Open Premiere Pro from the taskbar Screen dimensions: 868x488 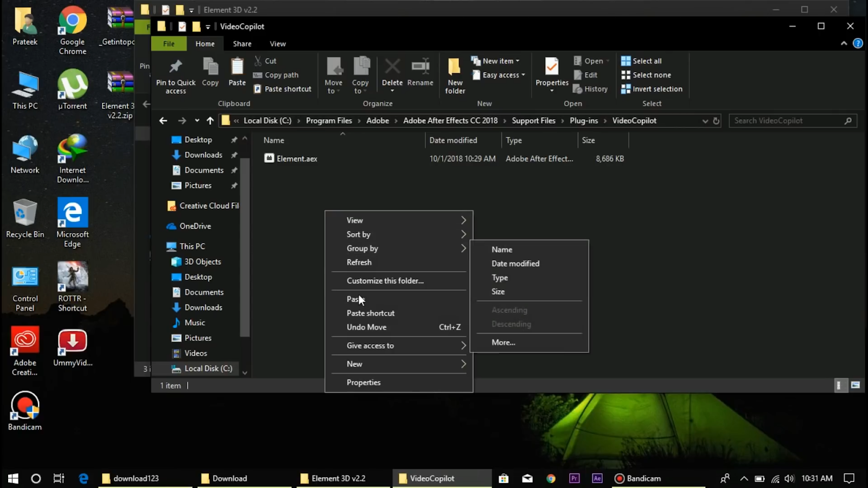coord(574,478)
